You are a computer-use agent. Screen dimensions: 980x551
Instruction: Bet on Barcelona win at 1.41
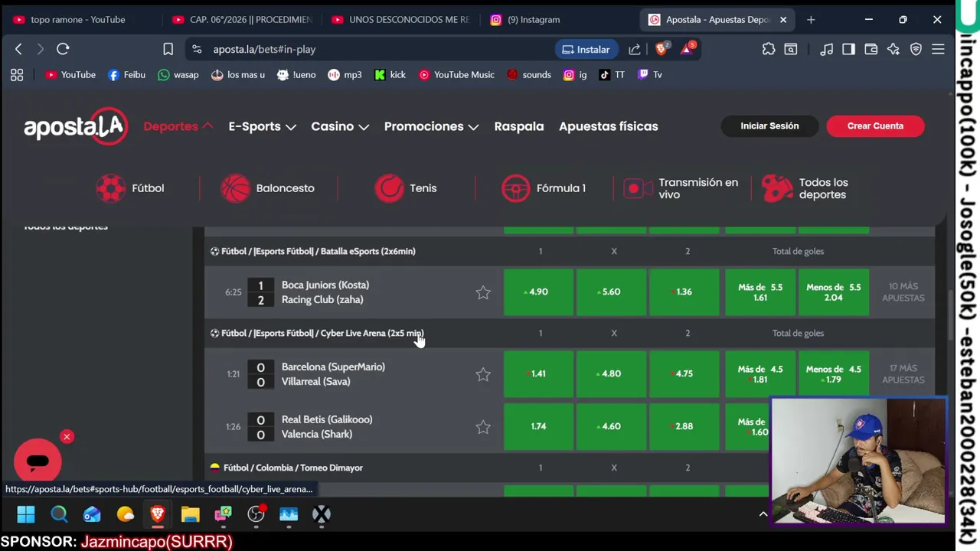pos(538,373)
